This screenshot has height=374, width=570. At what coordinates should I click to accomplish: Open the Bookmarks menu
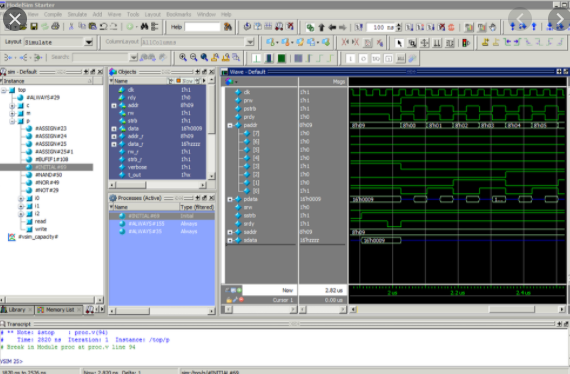(x=178, y=14)
